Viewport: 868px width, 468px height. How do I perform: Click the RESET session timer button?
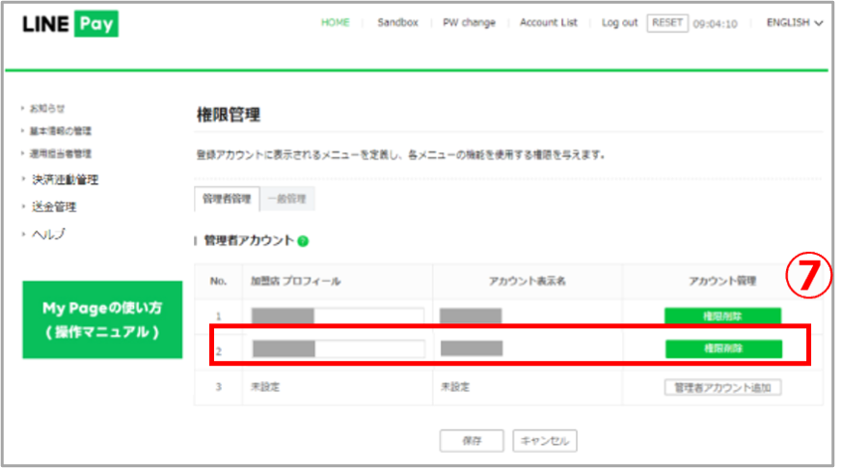667,23
